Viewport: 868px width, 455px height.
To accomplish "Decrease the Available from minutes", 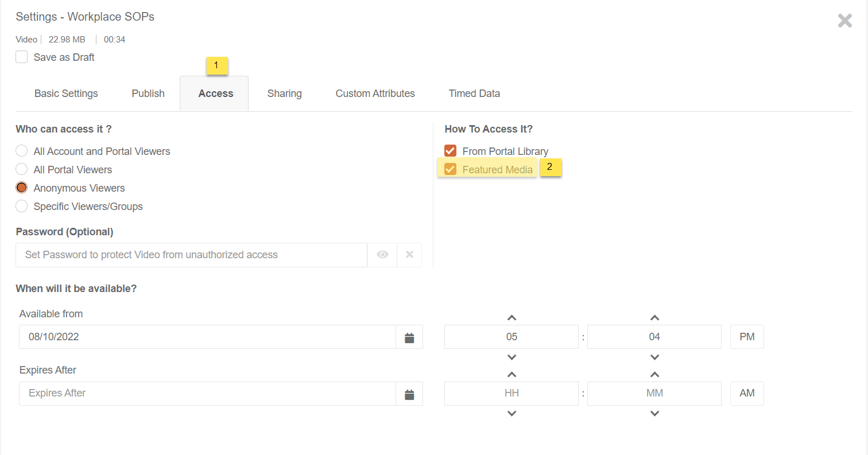I will click(x=654, y=357).
